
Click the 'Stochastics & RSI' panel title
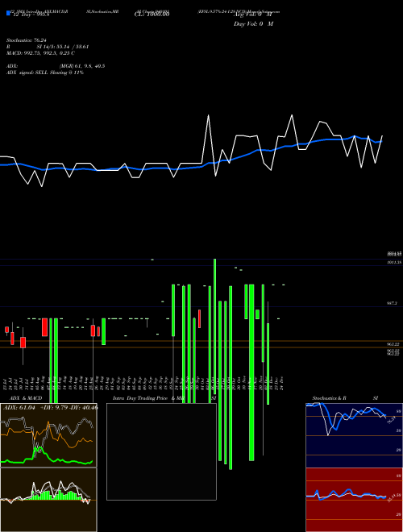click(x=345, y=398)
